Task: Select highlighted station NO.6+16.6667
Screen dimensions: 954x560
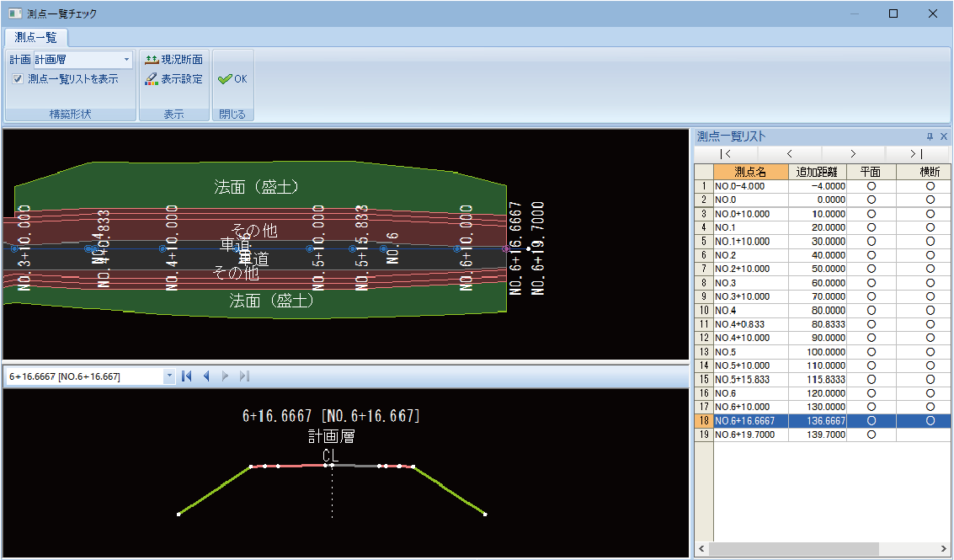Action: coord(750,420)
